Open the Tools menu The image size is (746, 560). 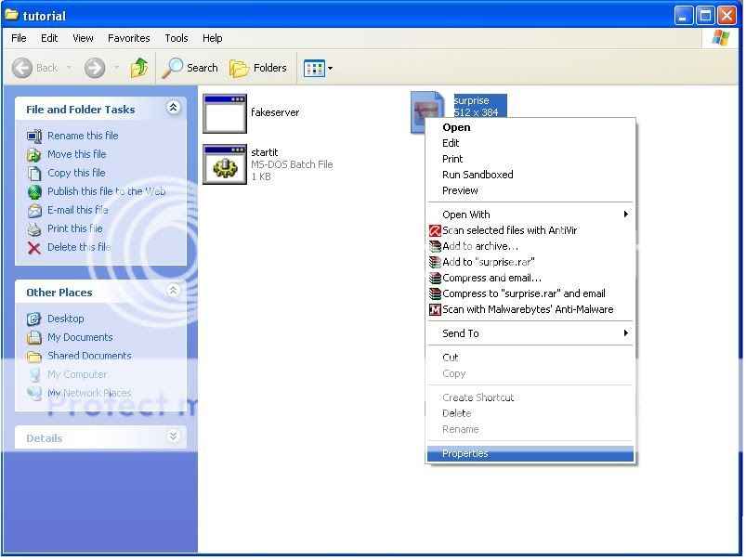pos(176,38)
